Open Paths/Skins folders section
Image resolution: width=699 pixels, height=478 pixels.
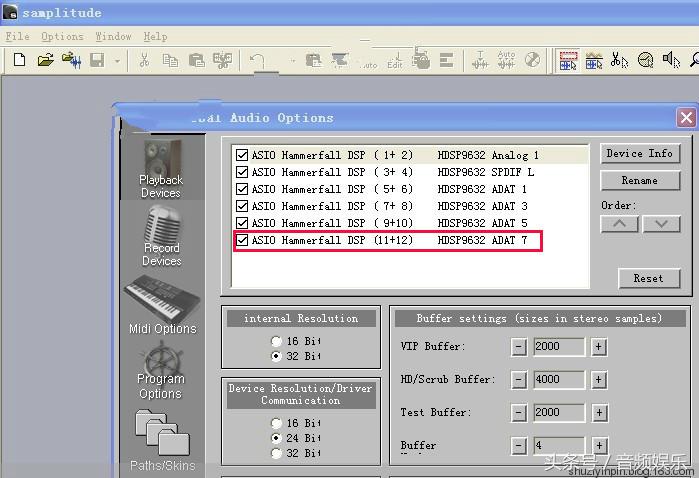pyautogui.click(x=163, y=441)
